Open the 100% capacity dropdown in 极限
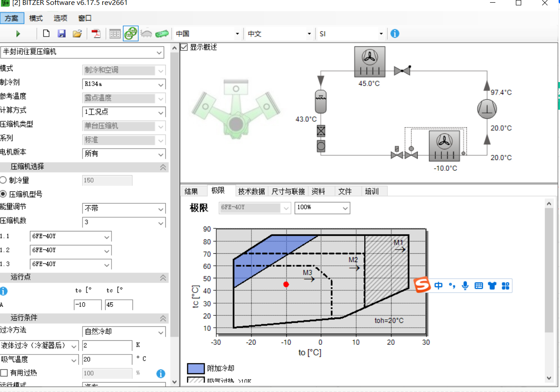This screenshot has width=560, height=392. point(322,208)
